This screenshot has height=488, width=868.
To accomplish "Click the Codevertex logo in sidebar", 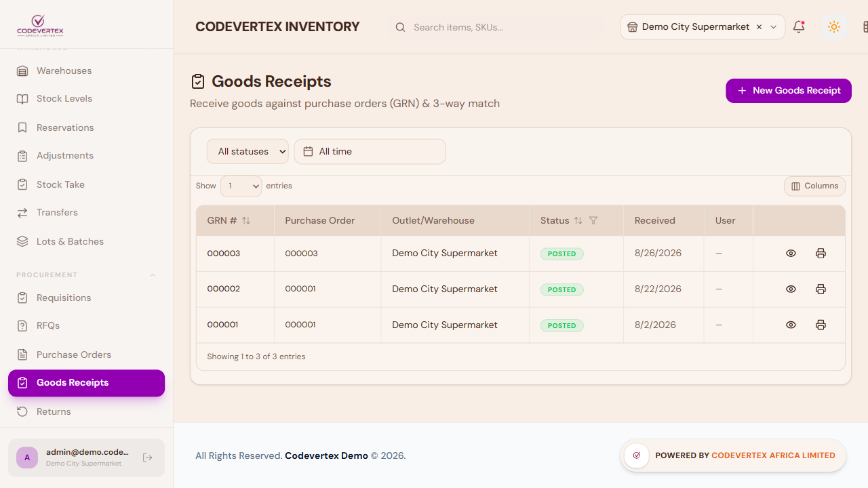I will (40, 26).
